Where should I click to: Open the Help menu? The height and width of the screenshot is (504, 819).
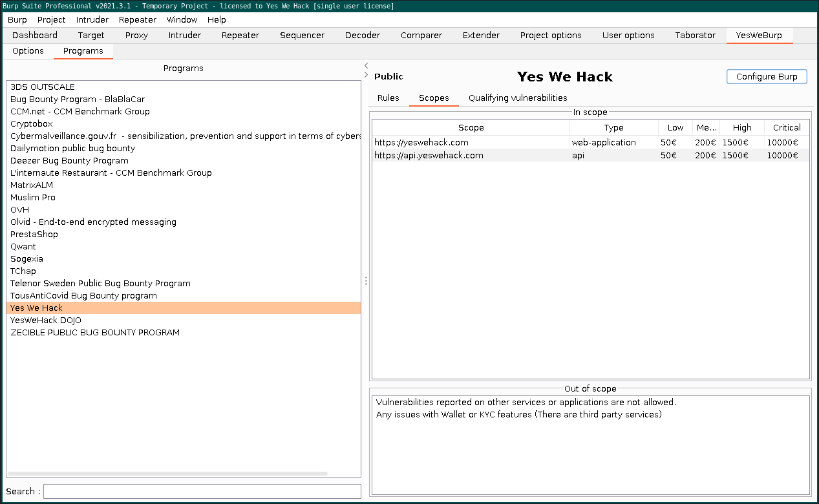217,20
